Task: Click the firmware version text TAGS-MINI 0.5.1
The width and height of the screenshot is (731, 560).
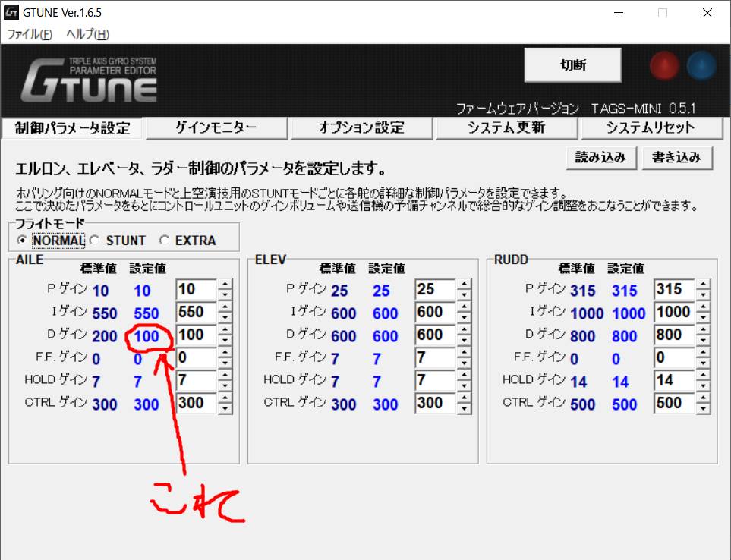Action: point(644,109)
